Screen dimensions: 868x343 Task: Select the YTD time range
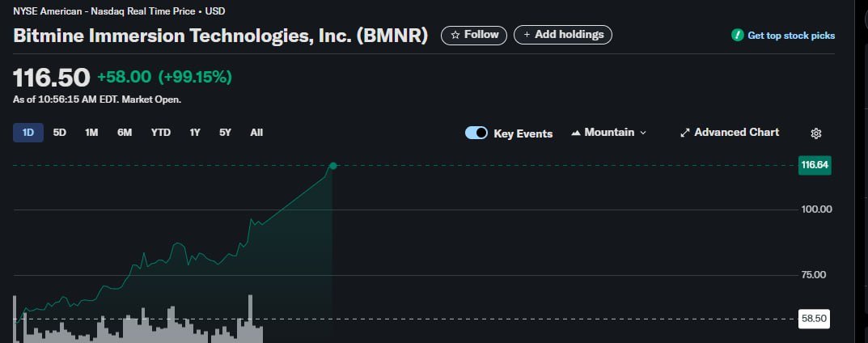[x=160, y=133]
